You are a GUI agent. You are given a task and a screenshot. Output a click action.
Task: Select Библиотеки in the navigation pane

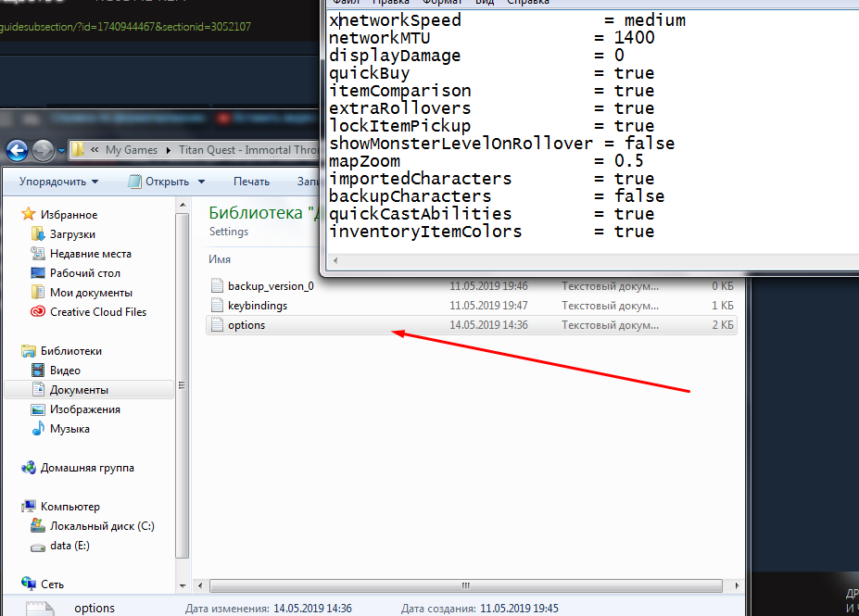[x=71, y=350]
